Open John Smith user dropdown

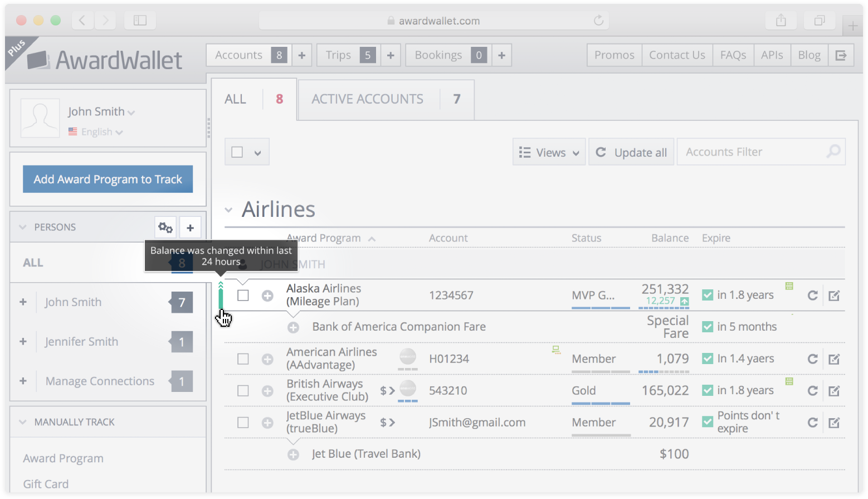click(x=101, y=112)
